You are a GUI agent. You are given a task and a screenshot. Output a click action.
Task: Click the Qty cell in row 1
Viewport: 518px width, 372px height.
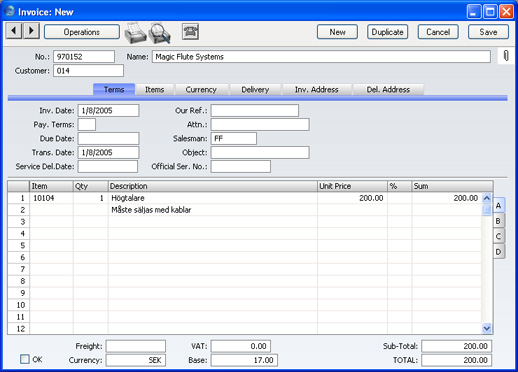click(91, 198)
